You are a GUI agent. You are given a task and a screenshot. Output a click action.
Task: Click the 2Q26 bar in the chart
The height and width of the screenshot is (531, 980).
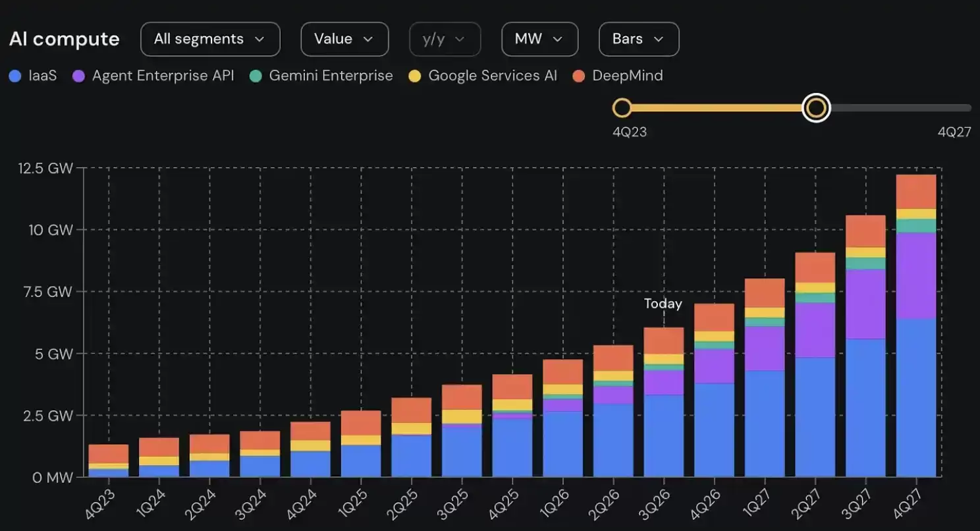point(613,411)
